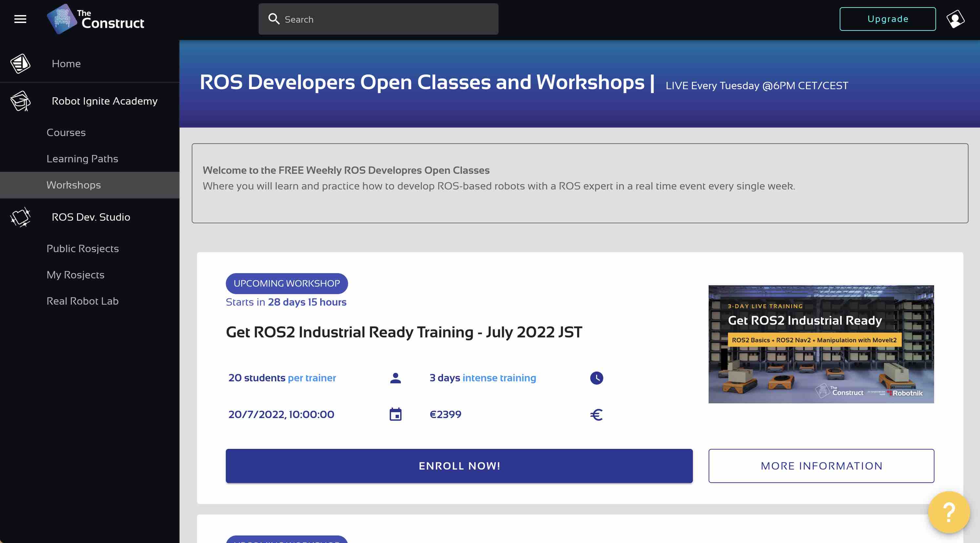Click the Home sidebar icon
The width and height of the screenshot is (980, 543).
(x=20, y=64)
